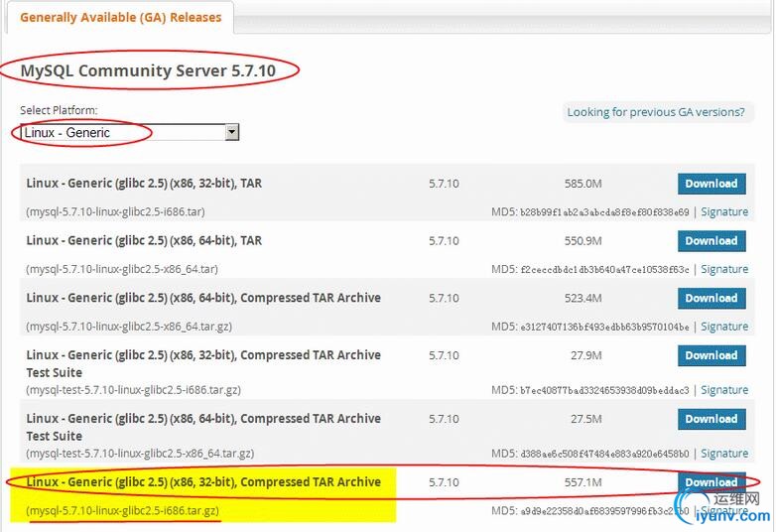Click the 550.9M size value
This screenshot has width=776, height=532.
582,241
